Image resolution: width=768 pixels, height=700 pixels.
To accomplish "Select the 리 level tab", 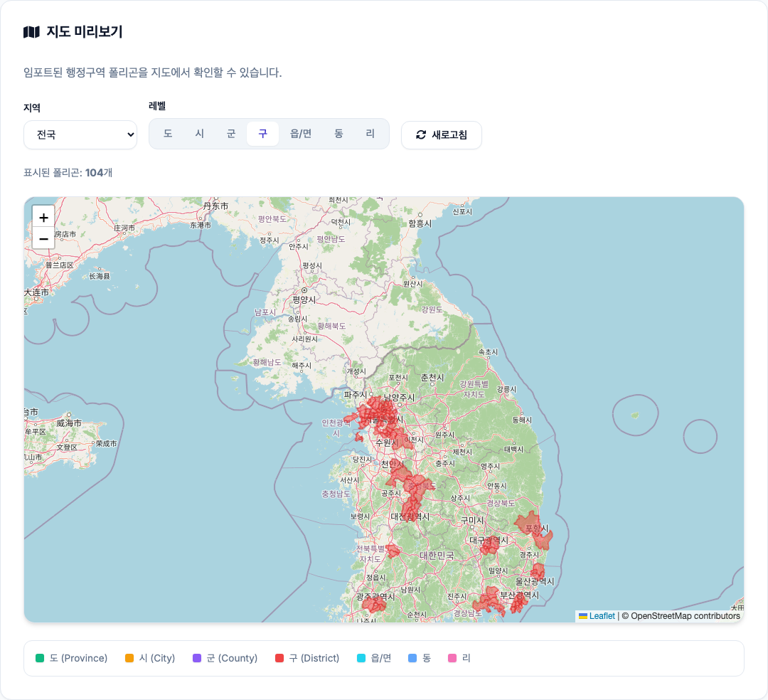I will point(370,134).
